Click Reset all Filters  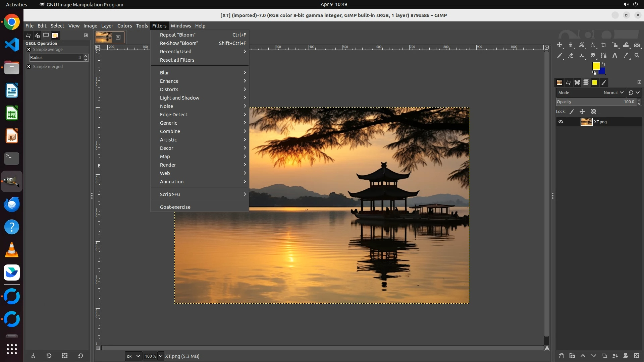[x=177, y=60]
